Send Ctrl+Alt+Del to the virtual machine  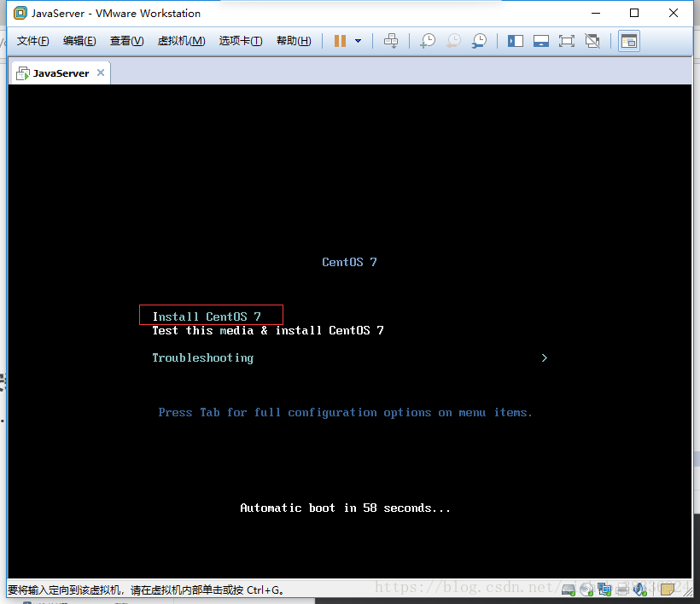pos(391,41)
